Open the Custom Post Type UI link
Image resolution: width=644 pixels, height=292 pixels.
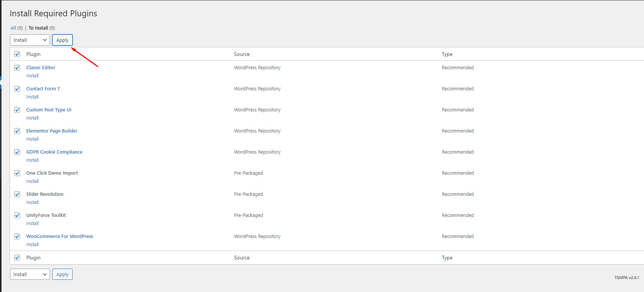[x=49, y=110]
